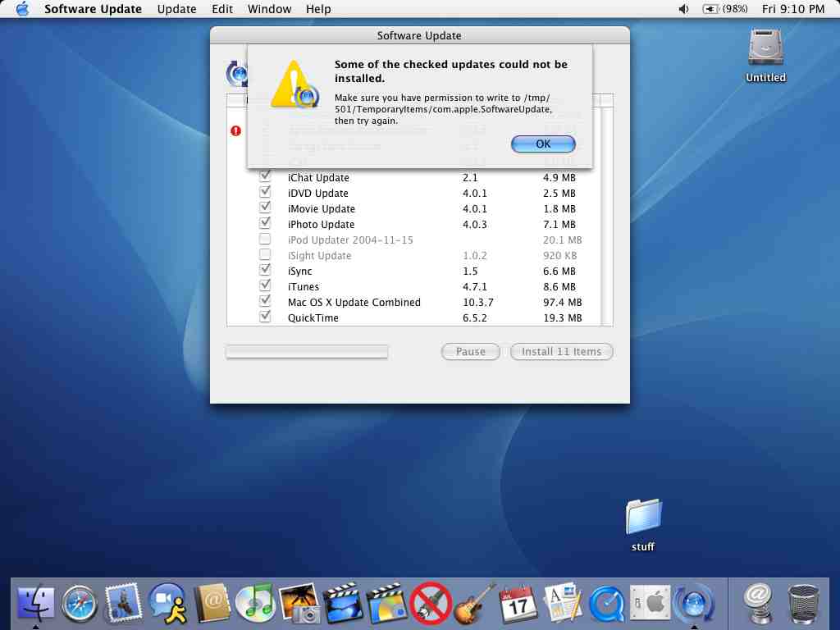The height and width of the screenshot is (630, 840).
Task: Click the download progress bar
Action: tap(307, 352)
